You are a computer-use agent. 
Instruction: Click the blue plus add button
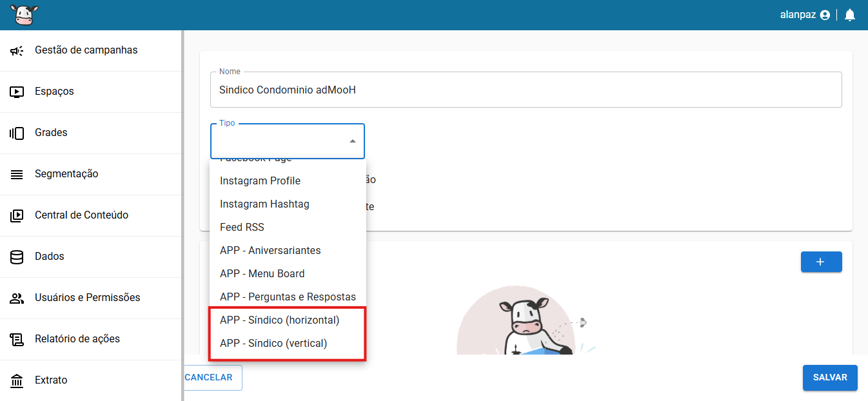[821, 262]
